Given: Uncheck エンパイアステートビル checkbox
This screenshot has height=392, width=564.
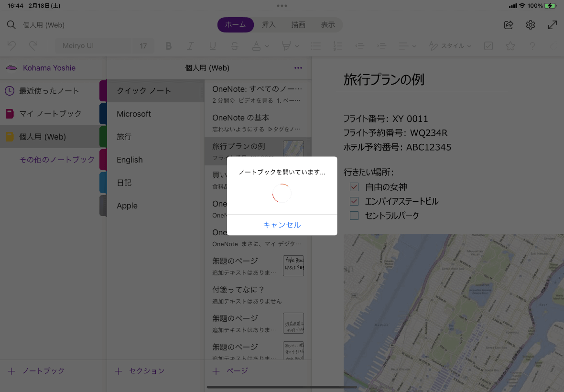Looking at the screenshot, I should click(354, 201).
